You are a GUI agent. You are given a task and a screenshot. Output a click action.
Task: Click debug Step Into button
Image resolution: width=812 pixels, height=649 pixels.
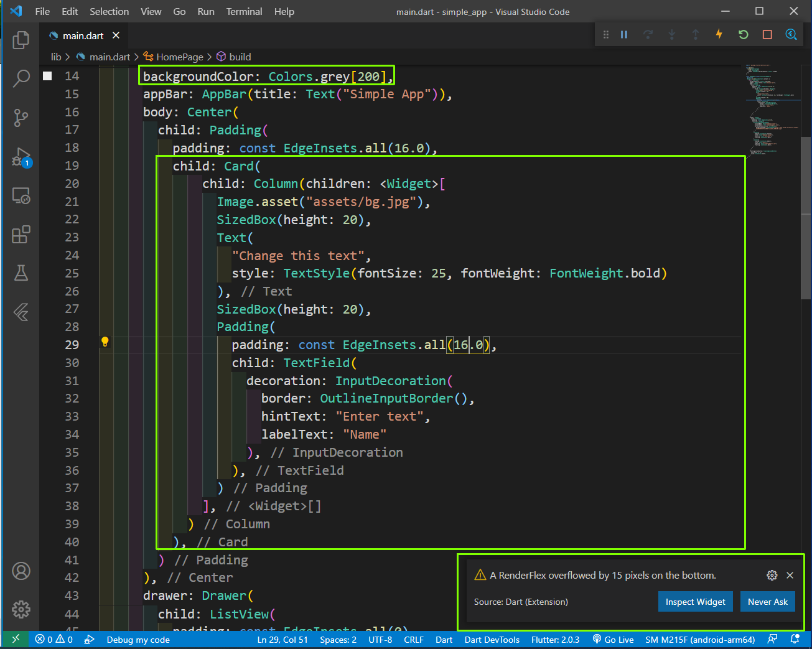pos(672,35)
